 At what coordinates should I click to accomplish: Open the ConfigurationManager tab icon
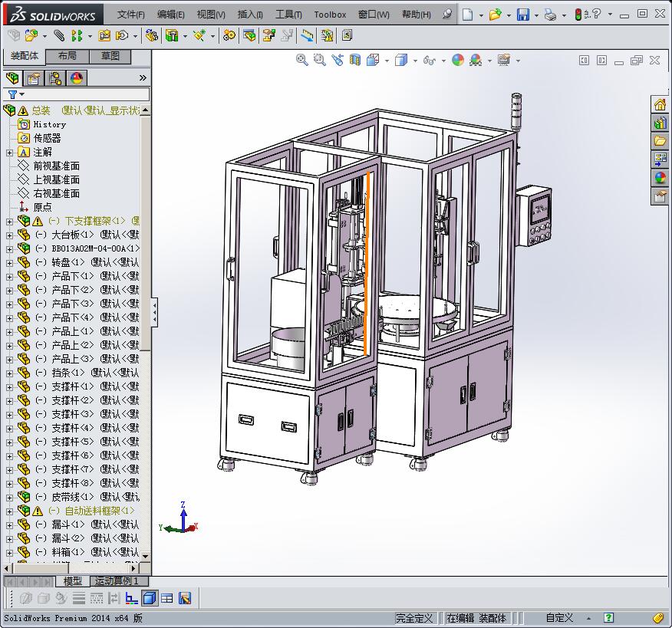tap(55, 78)
